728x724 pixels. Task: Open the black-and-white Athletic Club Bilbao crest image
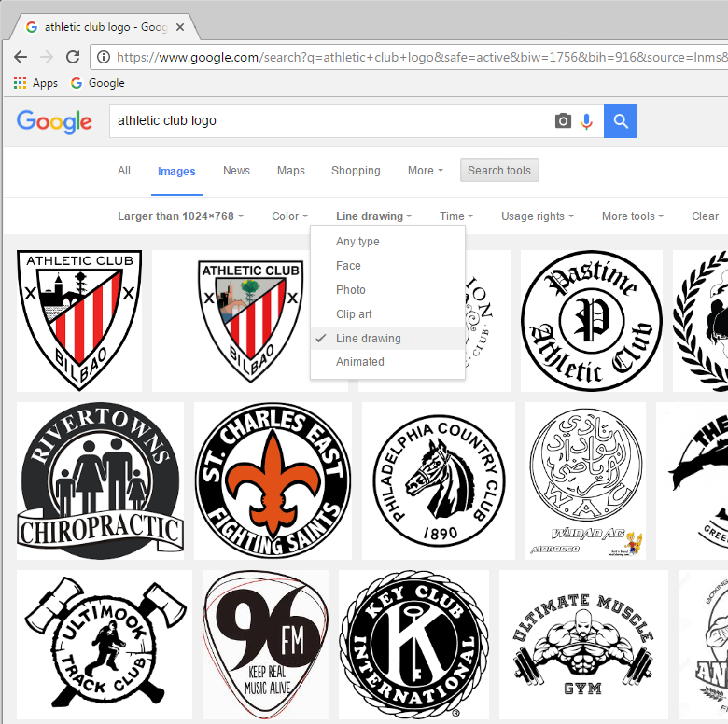79,321
